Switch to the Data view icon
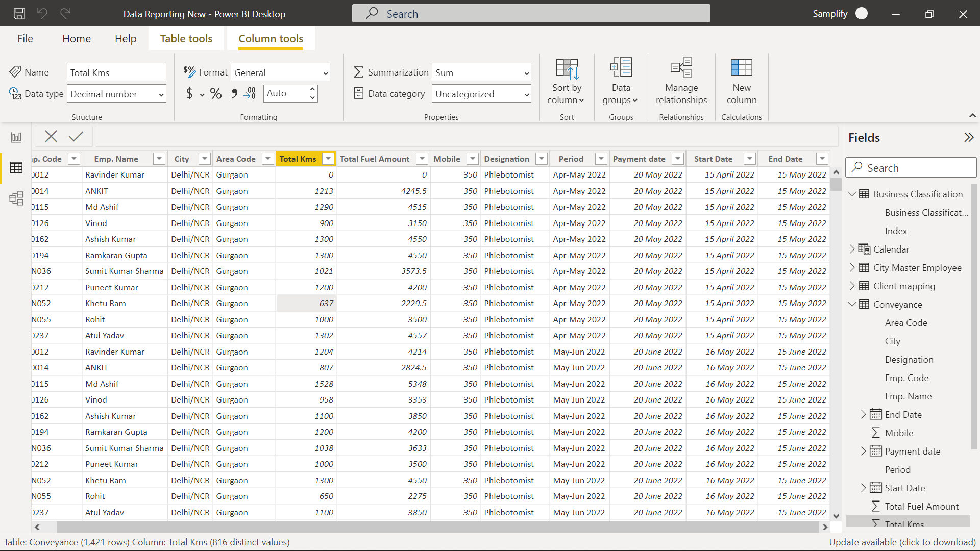 tap(16, 167)
